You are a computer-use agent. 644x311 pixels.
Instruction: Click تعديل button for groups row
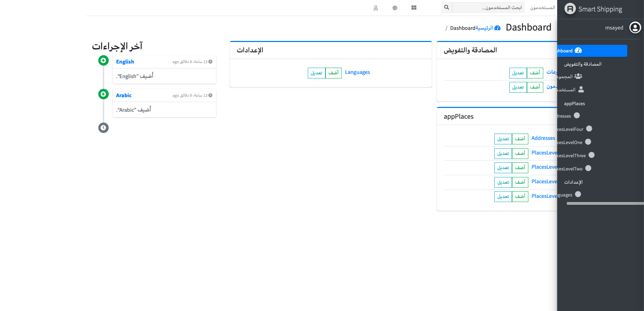click(518, 73)
